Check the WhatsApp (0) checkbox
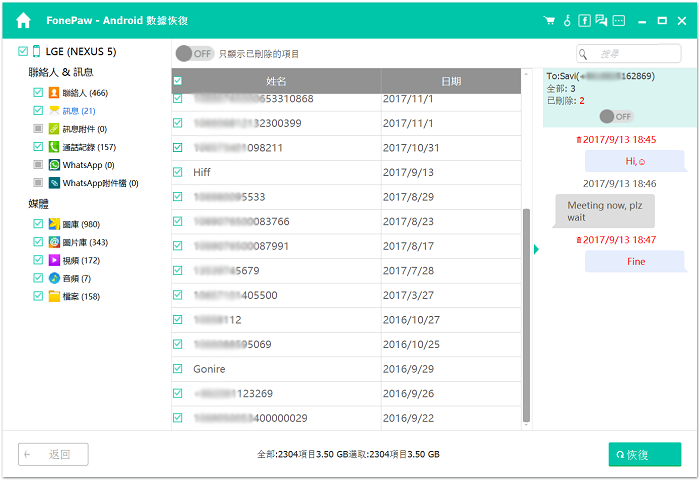 point(38,165)
